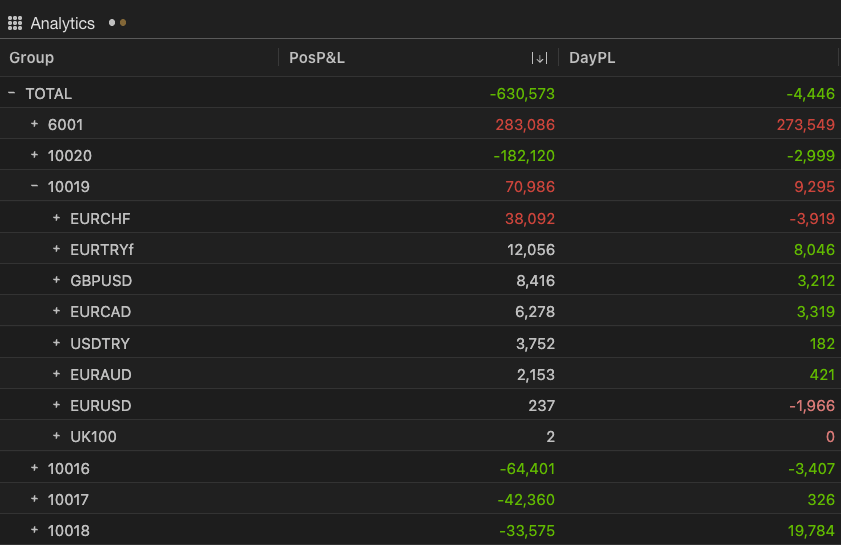Image resolution: width=841 pixels, height=545 pixels.
Task: Expand the GBPUSD row
Action: (x=56, y=280)
